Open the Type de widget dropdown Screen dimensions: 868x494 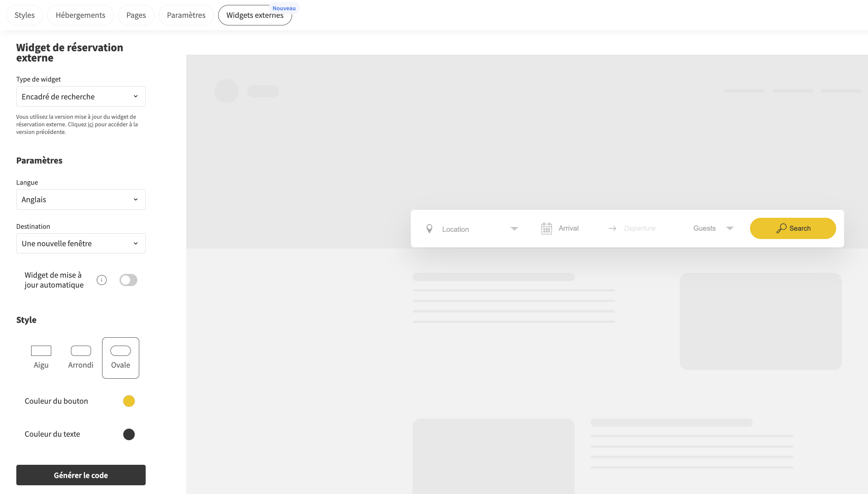coord(80,96)
